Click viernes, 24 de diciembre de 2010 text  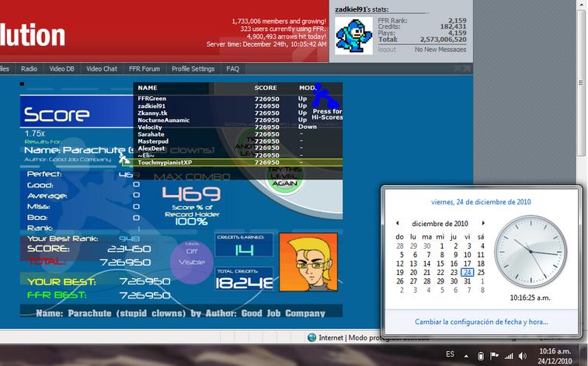click(x=481, y=202)
